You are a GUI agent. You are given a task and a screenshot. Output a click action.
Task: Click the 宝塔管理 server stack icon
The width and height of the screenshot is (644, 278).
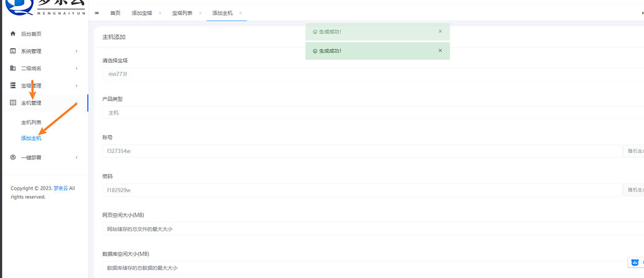13,85
